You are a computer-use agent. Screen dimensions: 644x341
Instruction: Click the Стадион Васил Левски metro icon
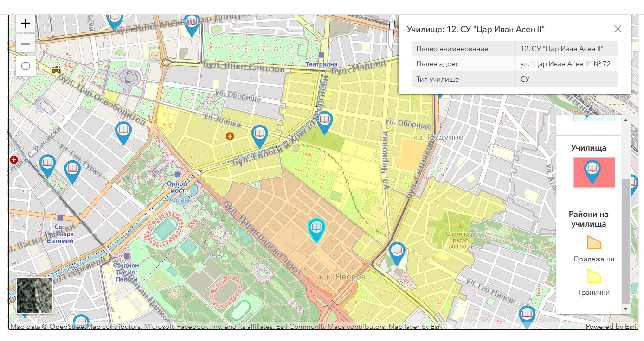(x=126, y=256)
